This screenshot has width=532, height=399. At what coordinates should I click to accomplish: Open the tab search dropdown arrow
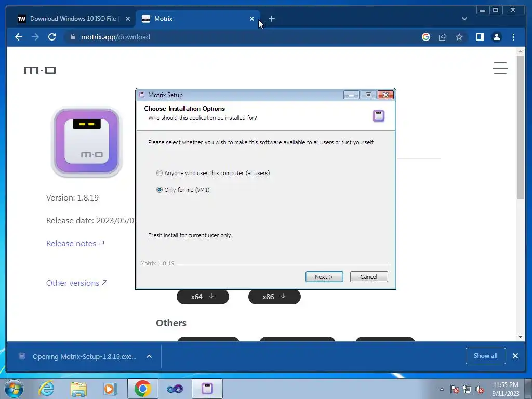point(464,19)
